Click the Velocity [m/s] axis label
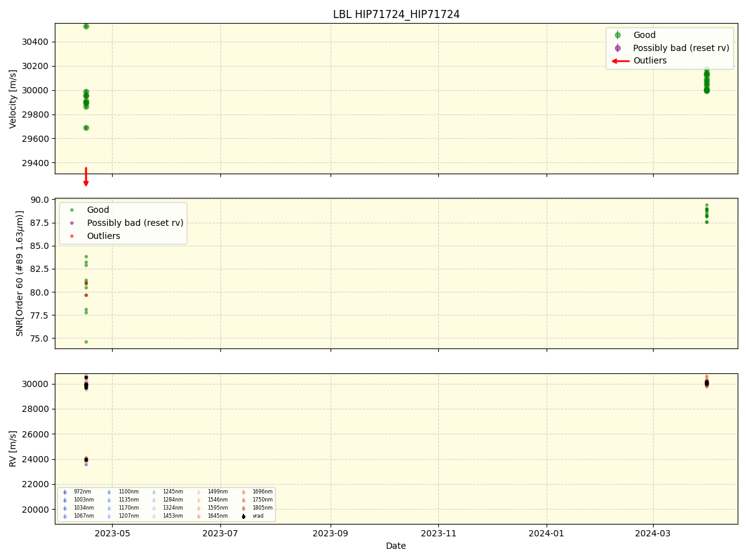Viewport: 747px width, 560px height. coord(13,99)
